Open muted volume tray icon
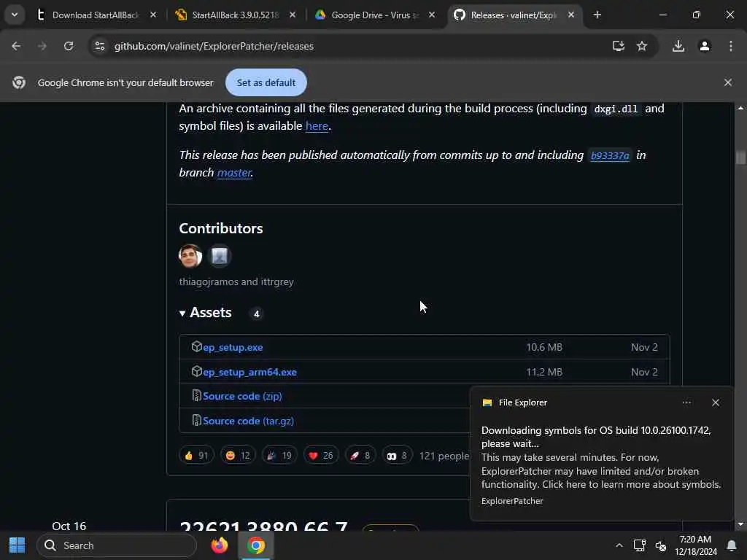Screen dimensions: 747x560 pyautogui.click(x=661, y=545)
